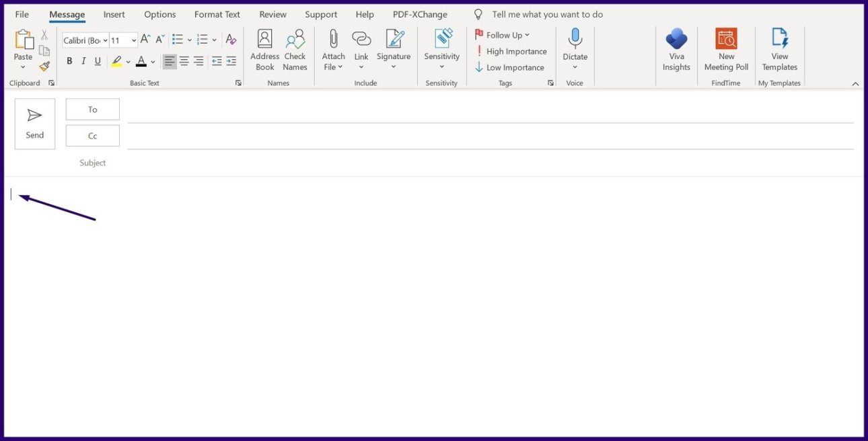Open the Format Text tab

click(x=217, y=14)
